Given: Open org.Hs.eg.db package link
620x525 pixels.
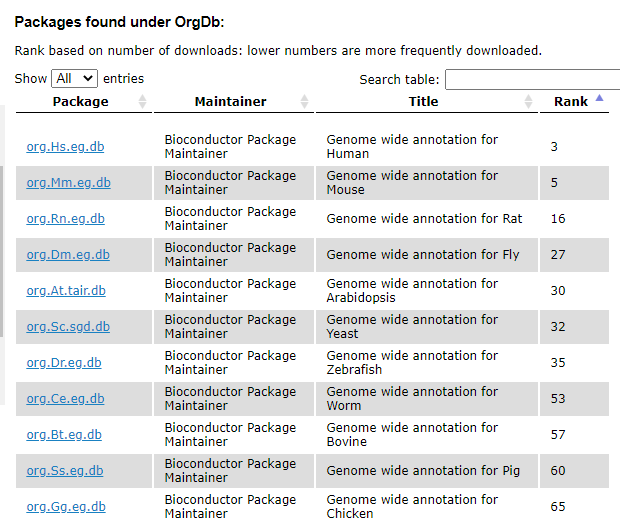Looking at the screenshot, I should (x=65, y=147).
